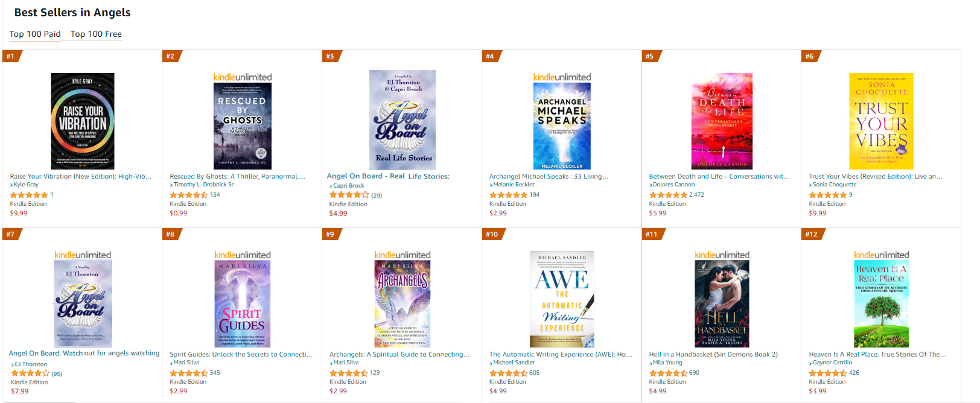View star ratings with 605 reviews
This screenshot has width=980, height=403.
[514, 373]
